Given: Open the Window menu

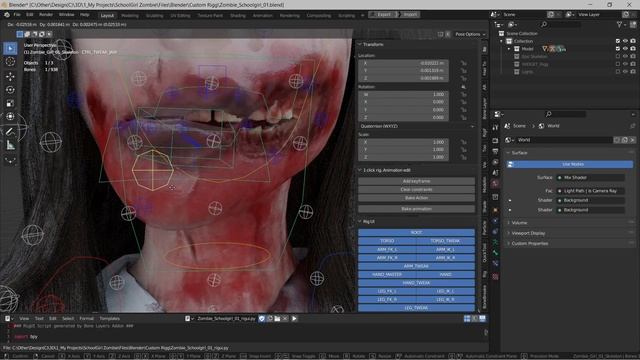Looking at the screenshot, I should [x=67, y=15].
